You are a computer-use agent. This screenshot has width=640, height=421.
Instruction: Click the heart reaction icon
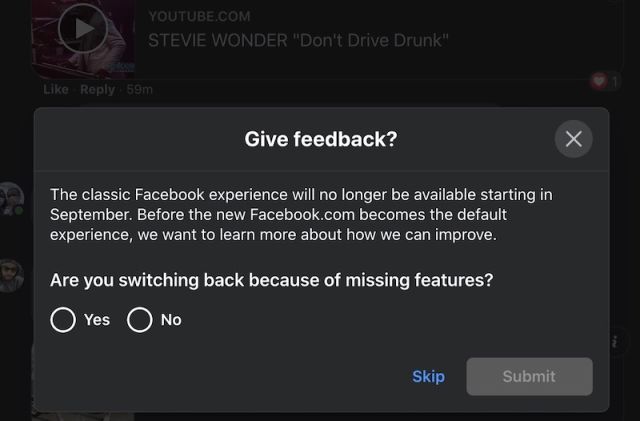point(599,81)
